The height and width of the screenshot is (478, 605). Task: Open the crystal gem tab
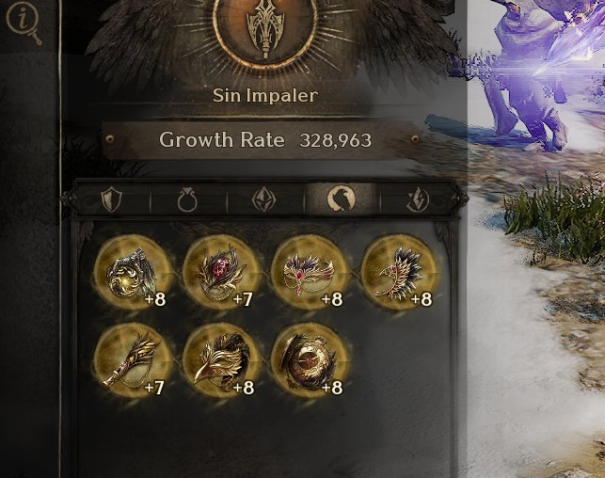click(x=265, y=200)
